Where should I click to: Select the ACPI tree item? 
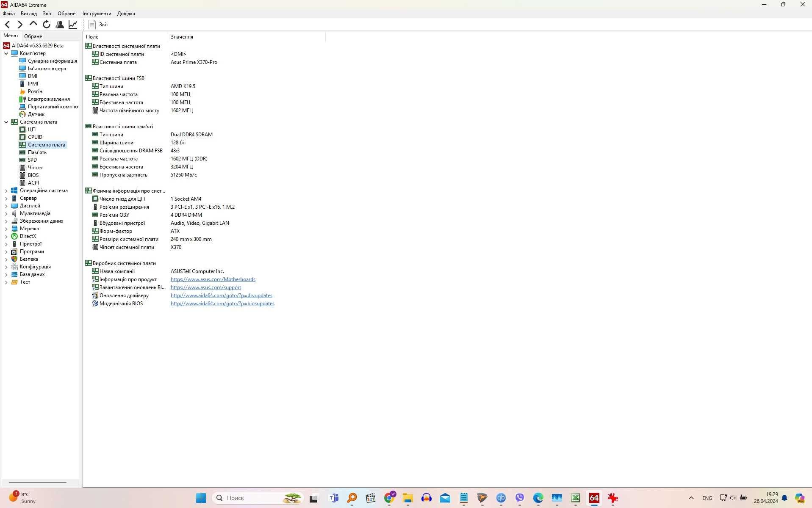coord(33,183)
